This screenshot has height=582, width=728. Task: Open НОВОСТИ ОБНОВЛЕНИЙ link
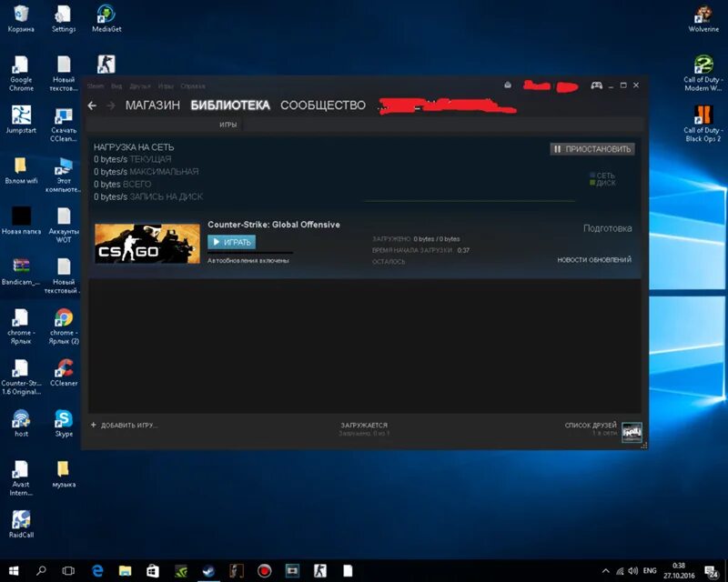tap(594, 259)
